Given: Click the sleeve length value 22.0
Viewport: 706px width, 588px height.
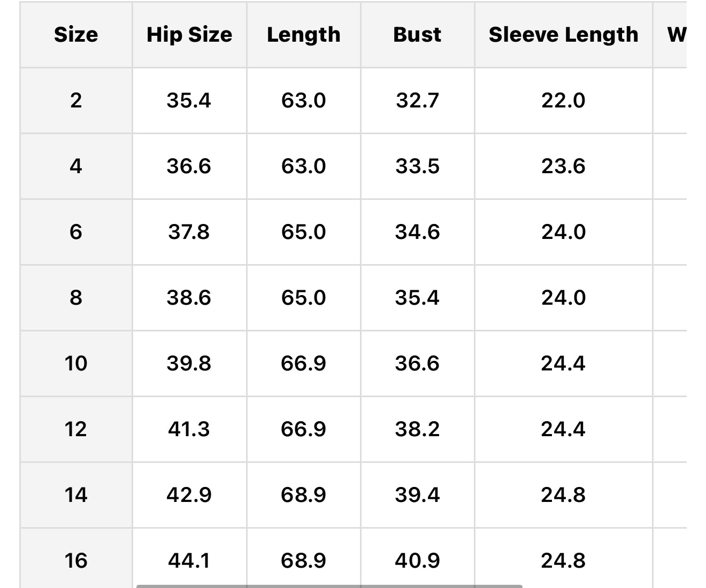Looking at the screenshot, I should point(563,100).
